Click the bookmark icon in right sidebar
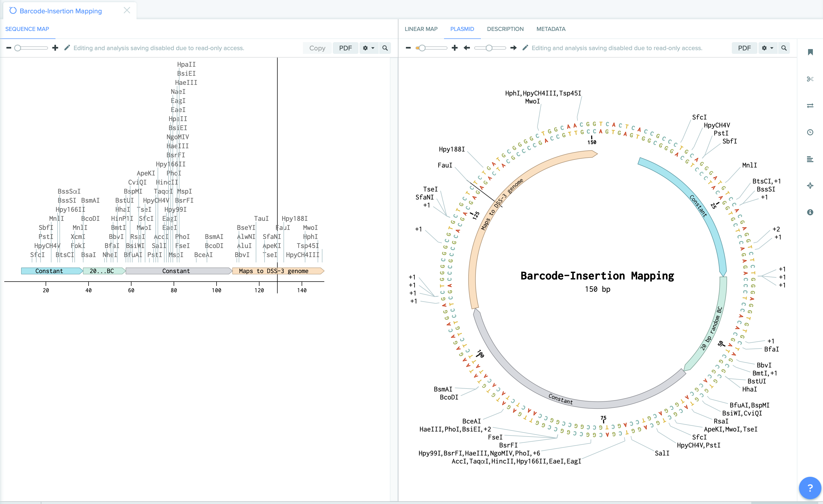 [810, 52]
